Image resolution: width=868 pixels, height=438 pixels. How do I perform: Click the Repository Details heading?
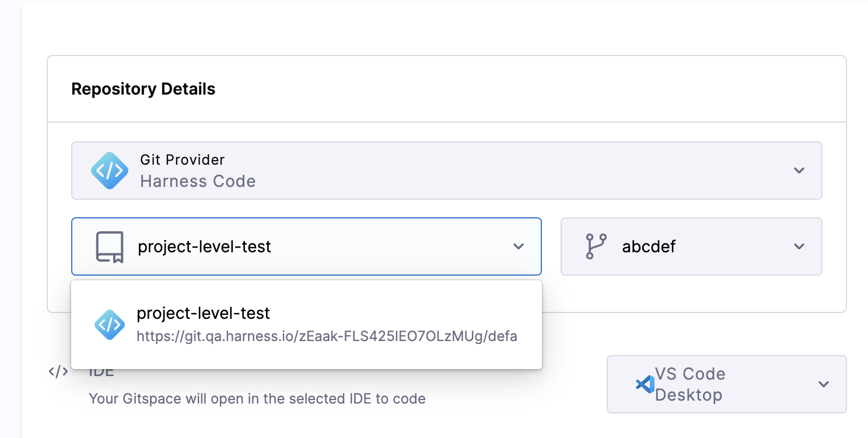tap(143, 89)
